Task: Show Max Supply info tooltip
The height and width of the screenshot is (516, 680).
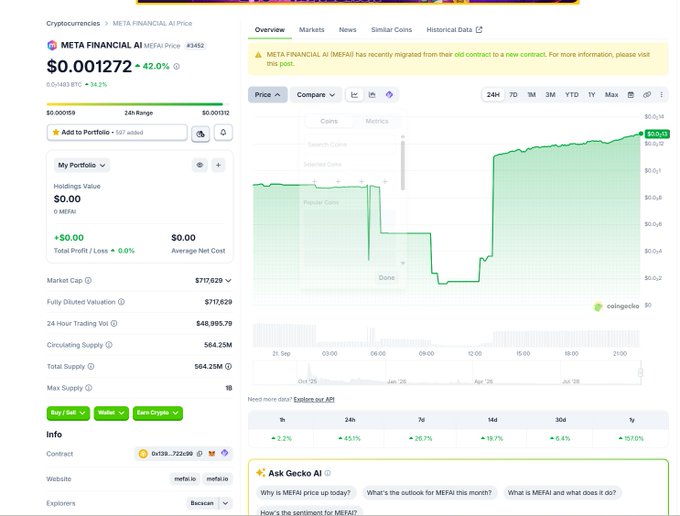Action: point(88,388)
